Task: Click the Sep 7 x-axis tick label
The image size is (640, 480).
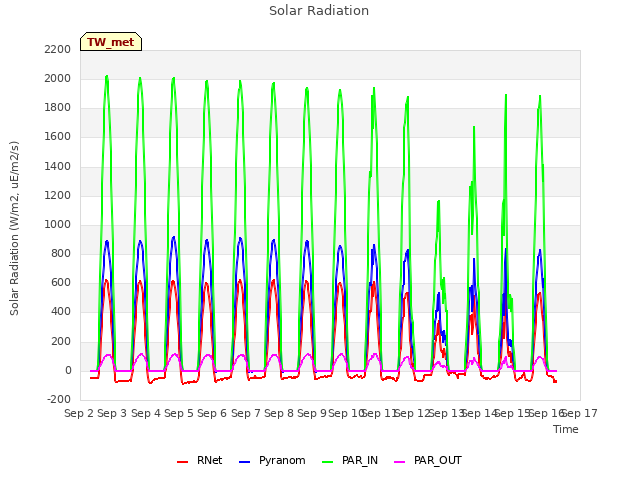Action: coord(246,413)
